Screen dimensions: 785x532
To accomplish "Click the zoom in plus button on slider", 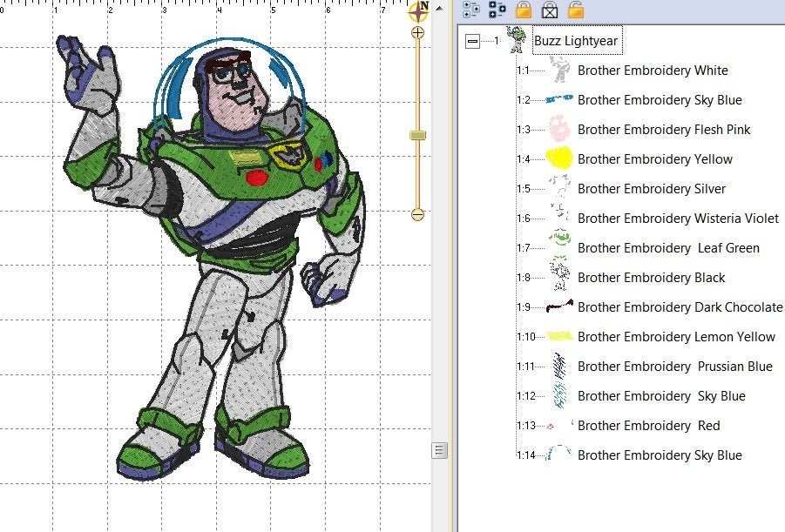I will click(417, 33).
